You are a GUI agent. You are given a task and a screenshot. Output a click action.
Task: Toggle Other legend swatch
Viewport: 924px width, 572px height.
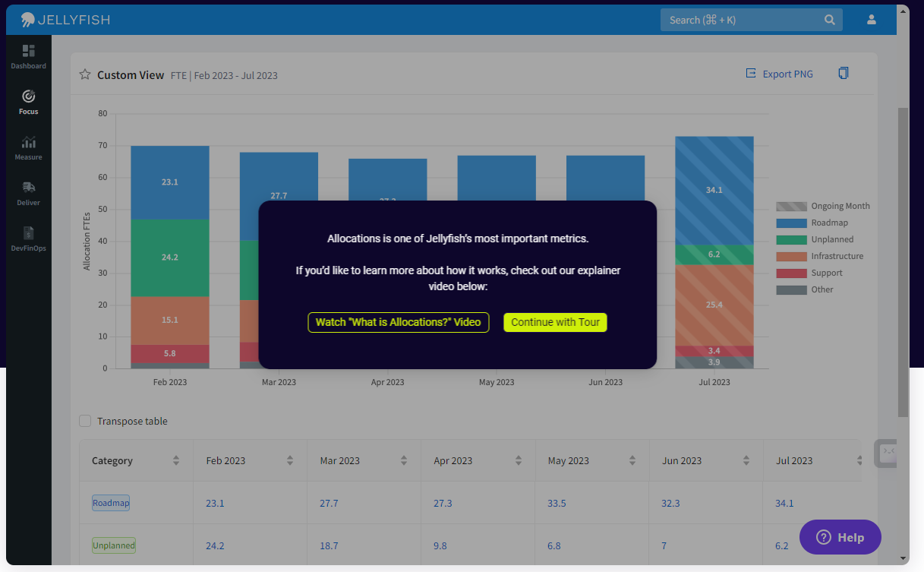click(x=791, y=289)
